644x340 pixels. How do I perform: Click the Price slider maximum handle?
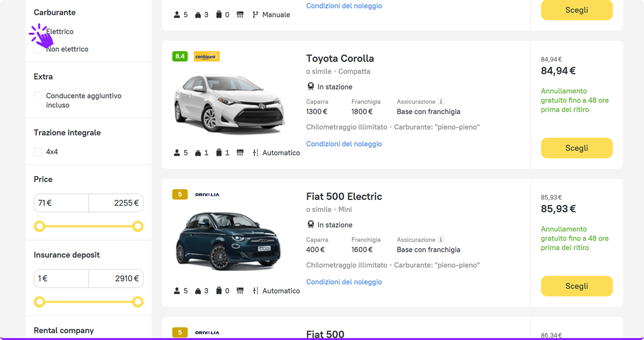click(x=138, y=226)
